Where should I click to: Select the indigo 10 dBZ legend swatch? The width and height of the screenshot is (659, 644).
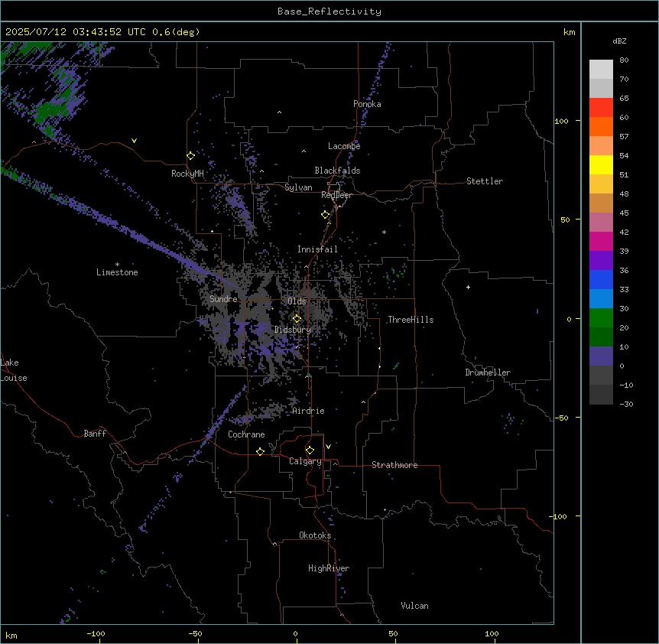click(601, 356)
